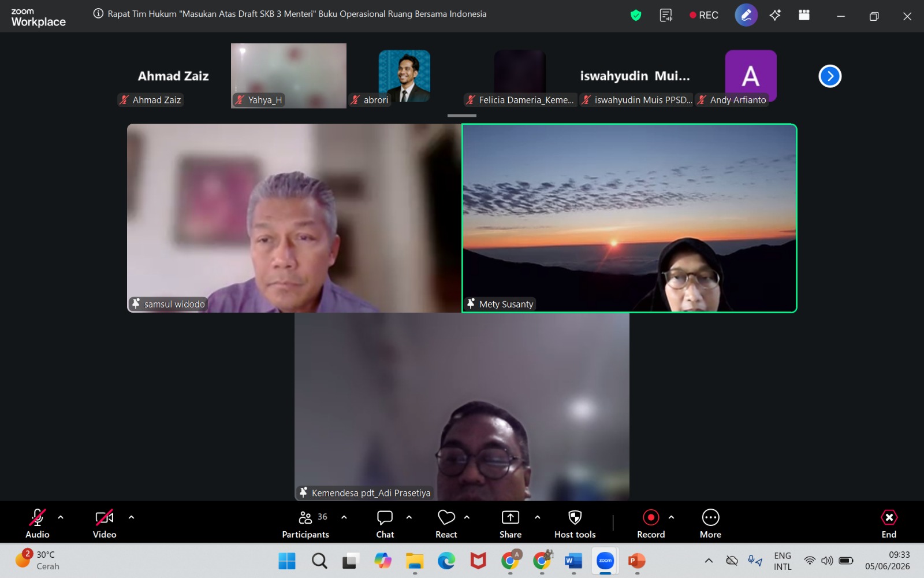This screenshot has width=924, height=578.
Task: Open Word from the taskbar
Action: 573,561
